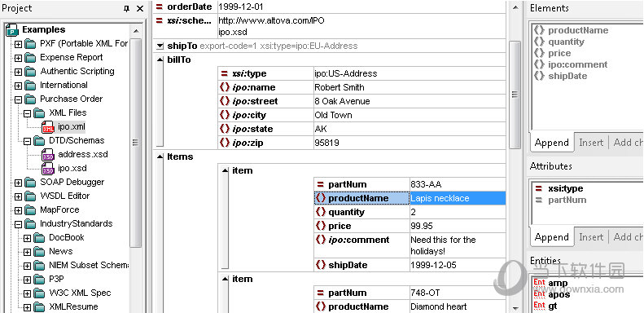Collapse the first item containing 833-AA
This screenshot has width=644, height=313.
tap(225, 170)
